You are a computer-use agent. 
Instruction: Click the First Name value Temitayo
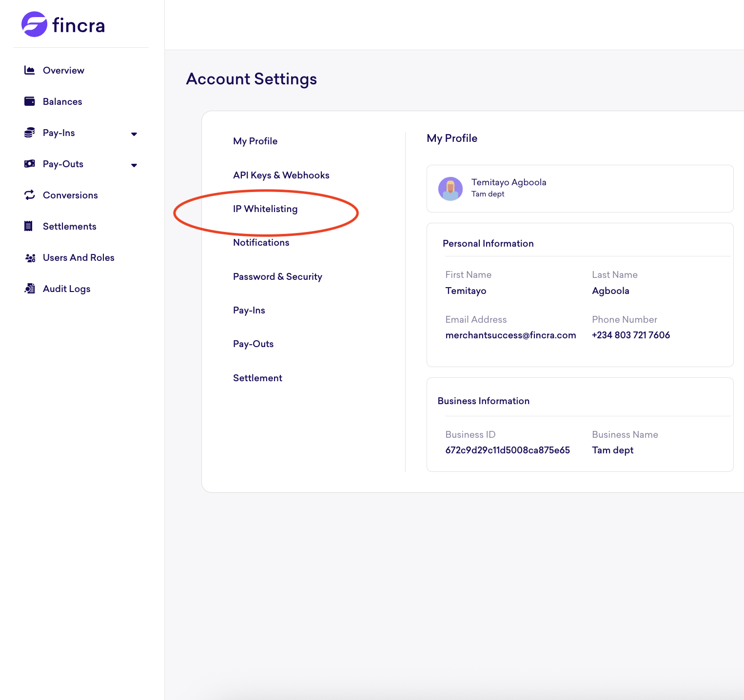[466, 291]
